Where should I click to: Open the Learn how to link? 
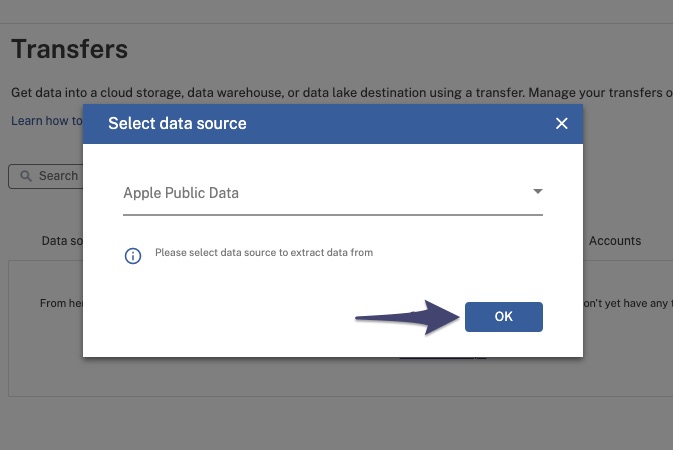(47, 121)
